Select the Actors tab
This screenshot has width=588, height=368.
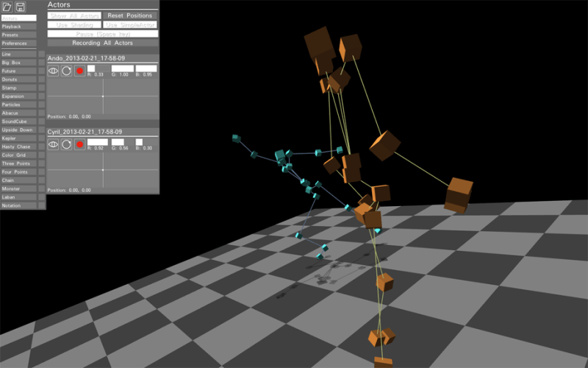pyautogui.click(x=19, y=18)
